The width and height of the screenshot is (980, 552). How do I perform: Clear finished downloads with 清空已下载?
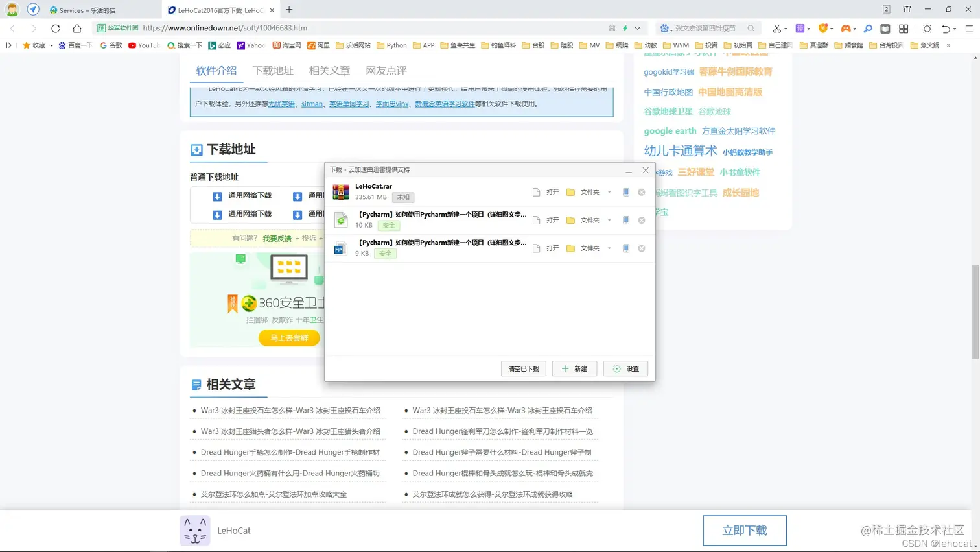coord(523,368)
